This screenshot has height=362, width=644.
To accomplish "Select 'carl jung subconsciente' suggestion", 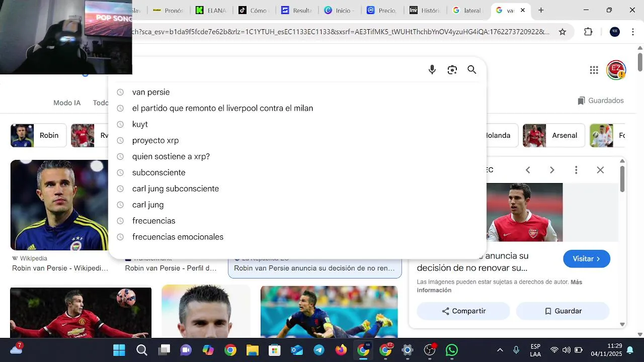I will click(297, 189).
